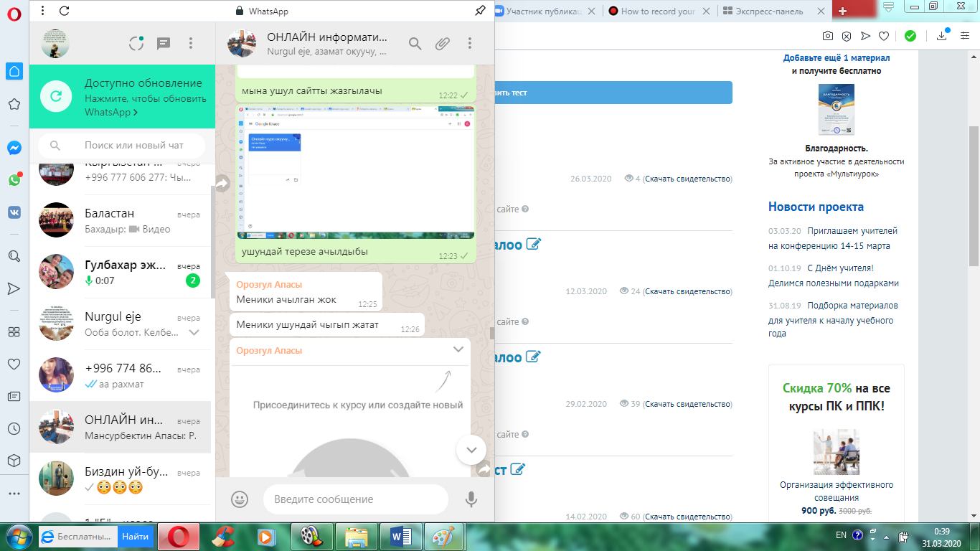Image resolution: width=980 pixels, height=551 pixels.
Task: Reload the WhatsApp sidebar panel
Action: tap(64, 11)
